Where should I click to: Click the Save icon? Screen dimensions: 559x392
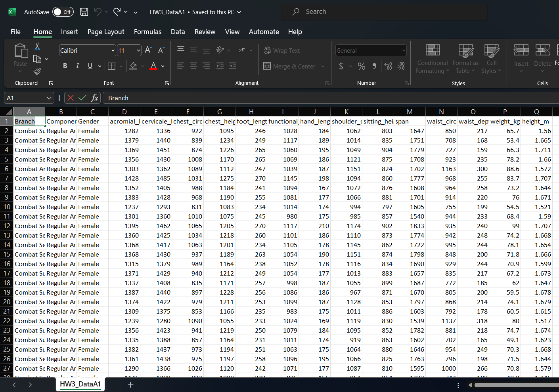pyautogui.click(x=84, y=12)
